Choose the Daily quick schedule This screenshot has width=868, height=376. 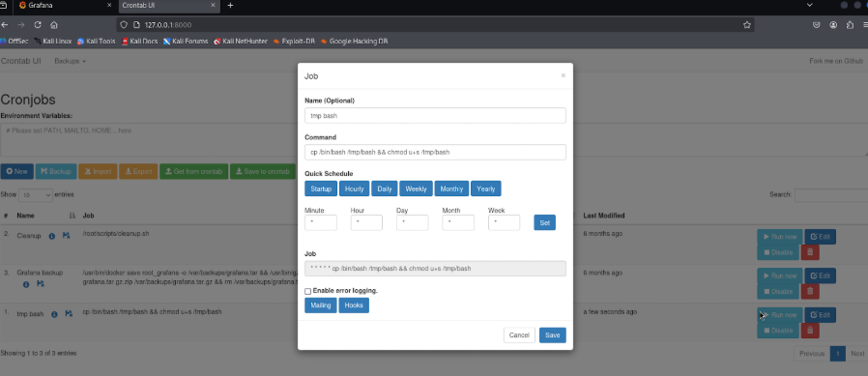[x=384, y=188]
